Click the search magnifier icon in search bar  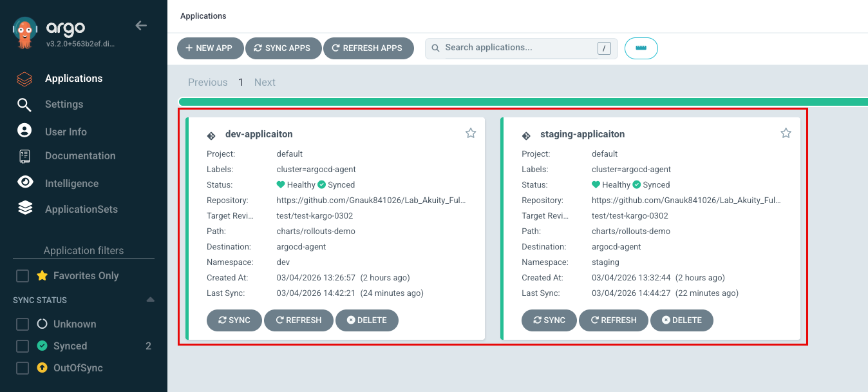pyautogui.click(x=435, y=48)
